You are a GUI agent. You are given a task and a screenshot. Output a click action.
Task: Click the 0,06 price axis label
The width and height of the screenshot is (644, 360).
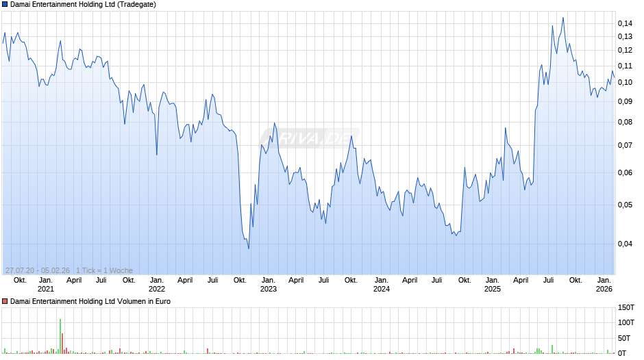[x=625, y=172]
